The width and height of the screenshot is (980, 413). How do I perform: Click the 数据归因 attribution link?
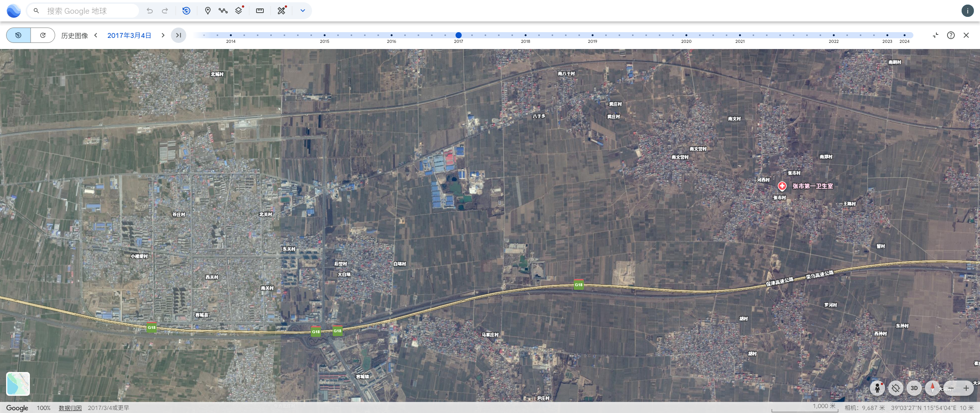(70, 408)
